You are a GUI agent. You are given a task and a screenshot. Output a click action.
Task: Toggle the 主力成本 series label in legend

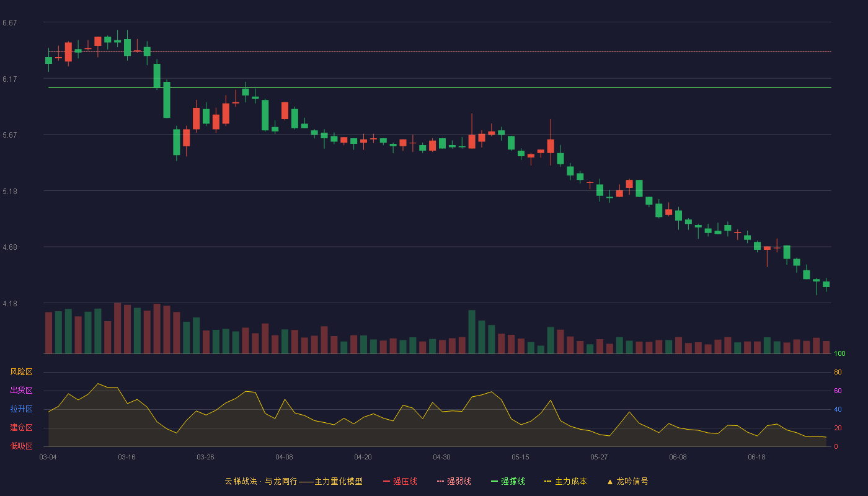[570, 481]
